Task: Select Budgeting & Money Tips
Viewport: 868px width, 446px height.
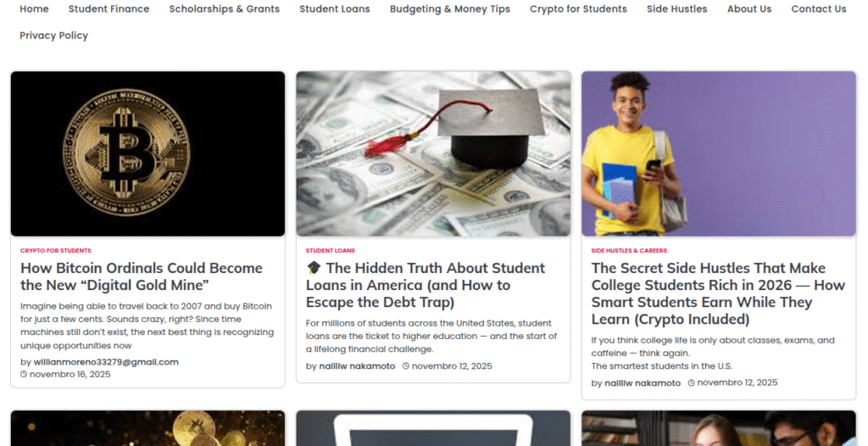Action: 450,8
